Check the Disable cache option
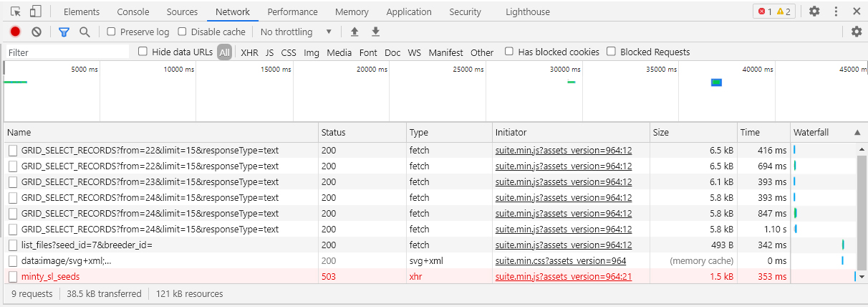The height and width of the screenshot is (307, 868). click(182, 32)
